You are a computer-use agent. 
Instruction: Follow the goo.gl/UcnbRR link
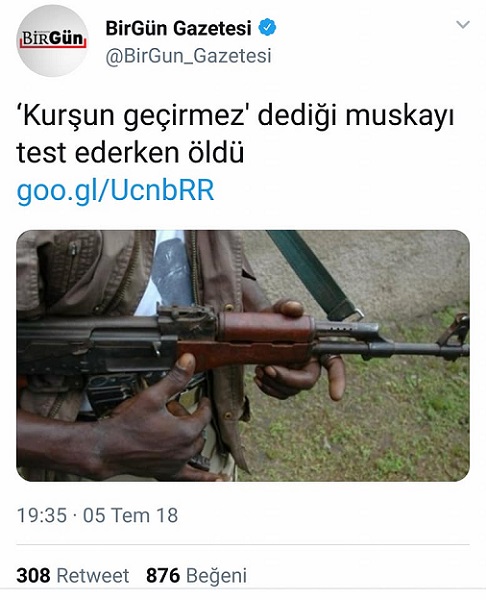pyautogui.click(x=115, y=190)
